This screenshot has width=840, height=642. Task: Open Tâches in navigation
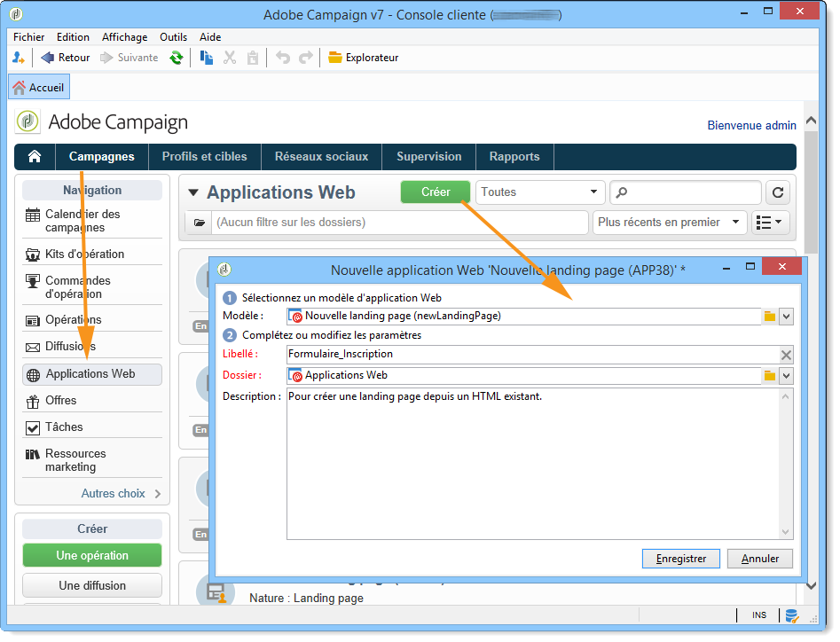click(92, 427)
